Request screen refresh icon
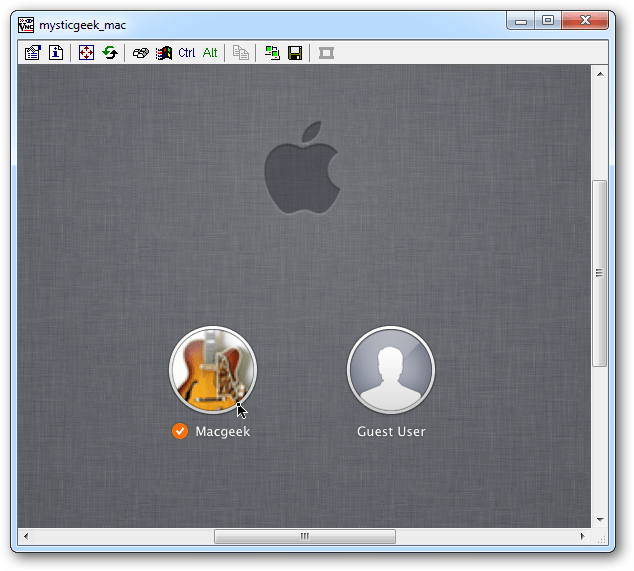Viewport: 634px width, 571px height. (x=110, y=53)
